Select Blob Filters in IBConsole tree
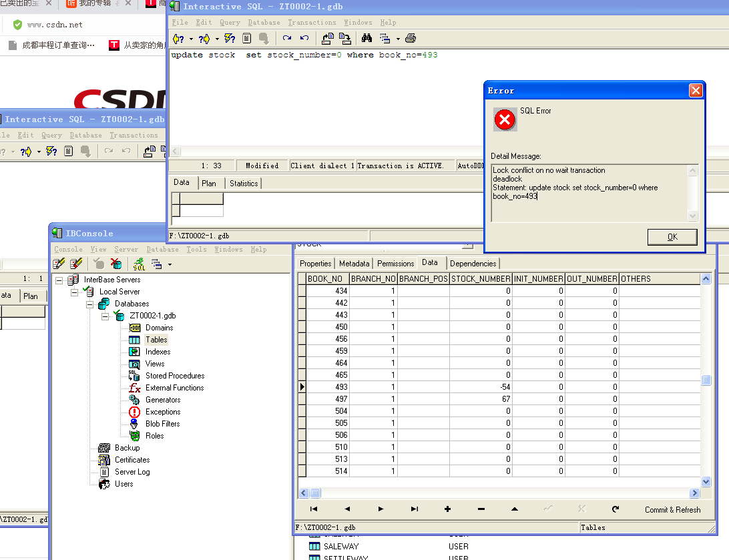This screenshot has height=560, width=729. click(162, 424)
